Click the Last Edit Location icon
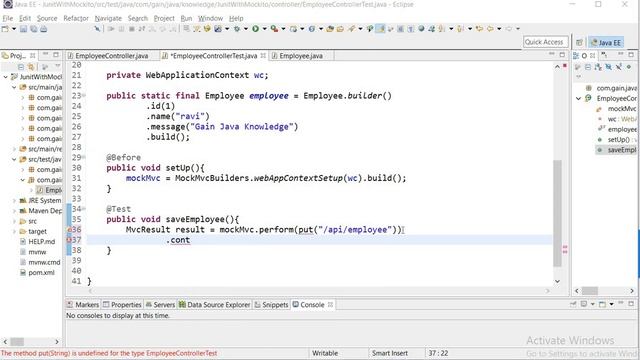The image size is (640, 360). tap(479, 29)
